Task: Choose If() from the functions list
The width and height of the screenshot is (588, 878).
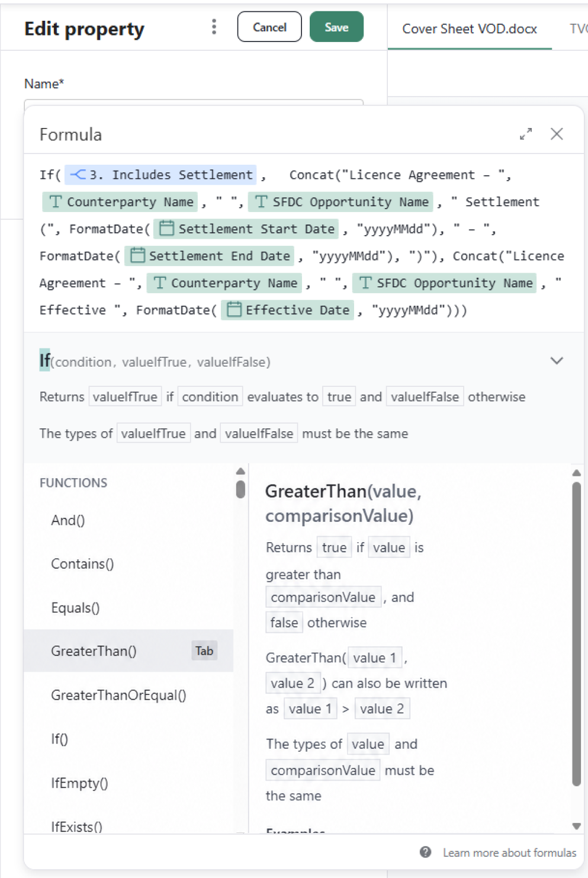Action: (128, 739)
